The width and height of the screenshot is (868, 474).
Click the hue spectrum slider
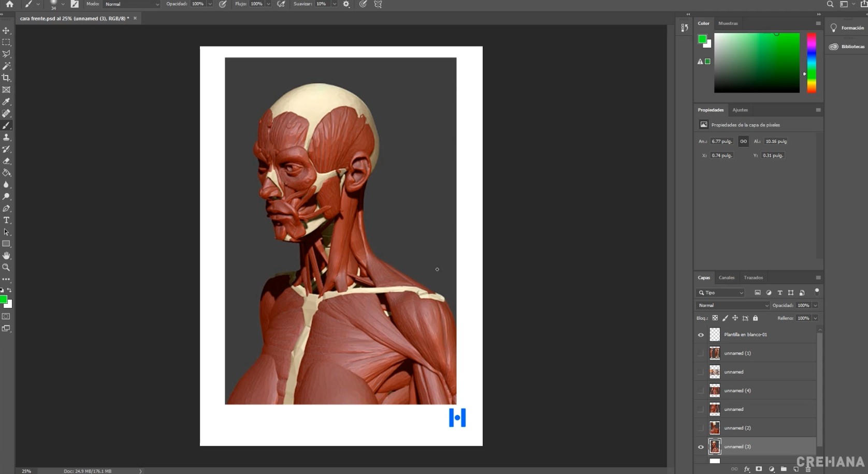[x=812, y=63]
